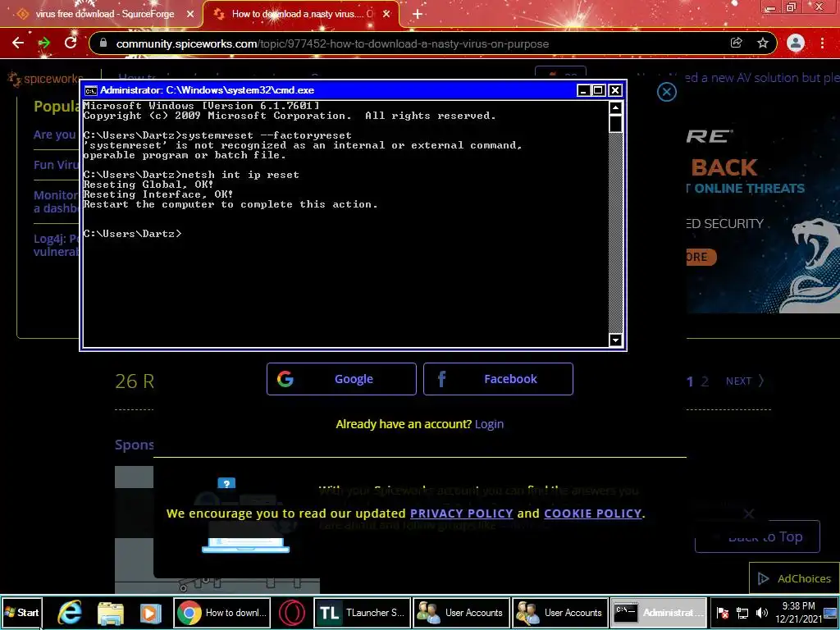Go to page 2 of replies

tap(705, 381)
